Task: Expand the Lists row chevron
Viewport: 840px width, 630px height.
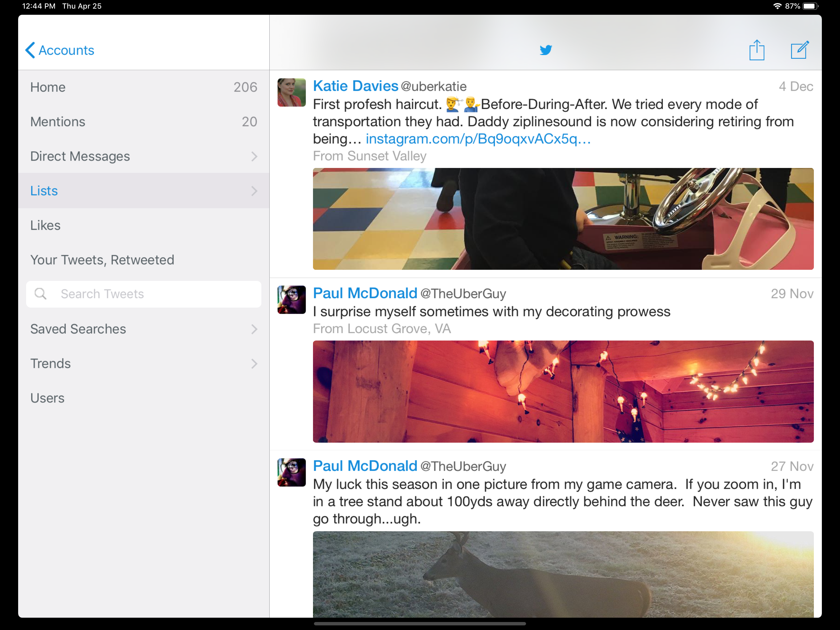Action: (254, 191)
